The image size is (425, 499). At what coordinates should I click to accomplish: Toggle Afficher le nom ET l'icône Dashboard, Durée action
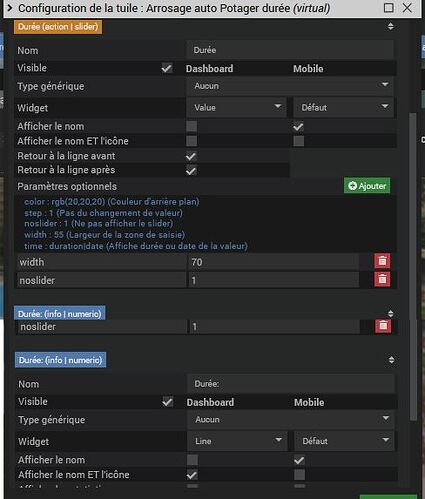pyautogui.click(x=191, y=141)
